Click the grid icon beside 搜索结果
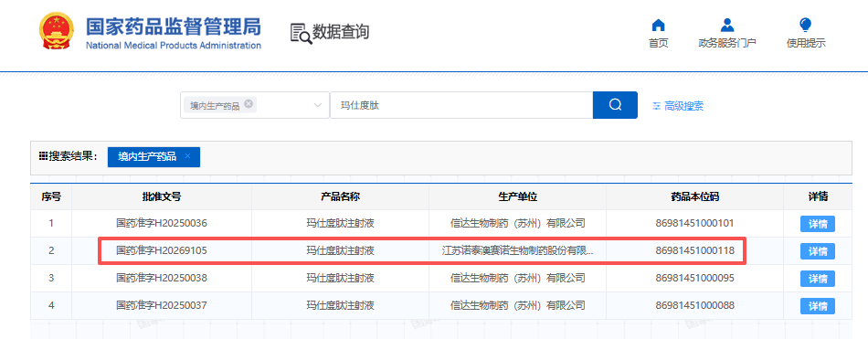This screenshot has width=868, height=339. click(x=43, y=157)
